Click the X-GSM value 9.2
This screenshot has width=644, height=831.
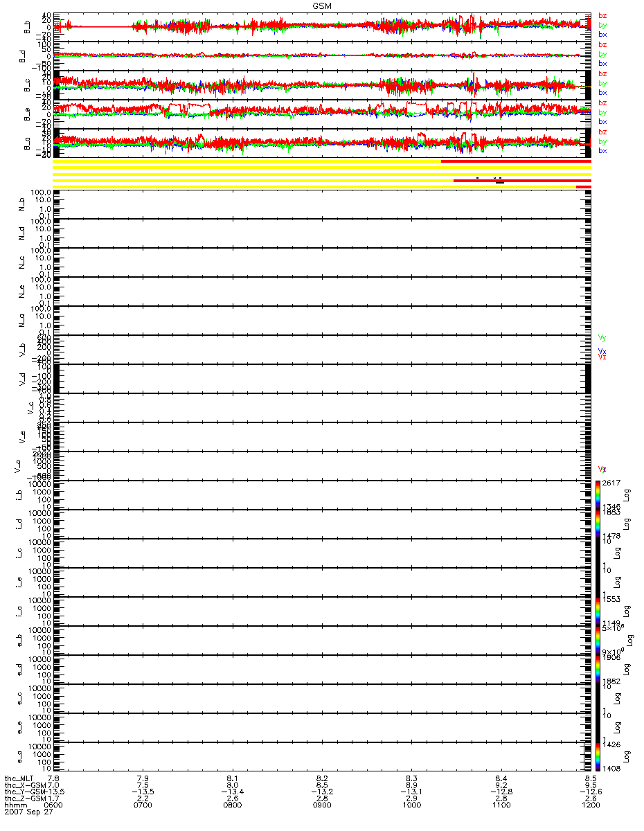(x=501, y=785)
